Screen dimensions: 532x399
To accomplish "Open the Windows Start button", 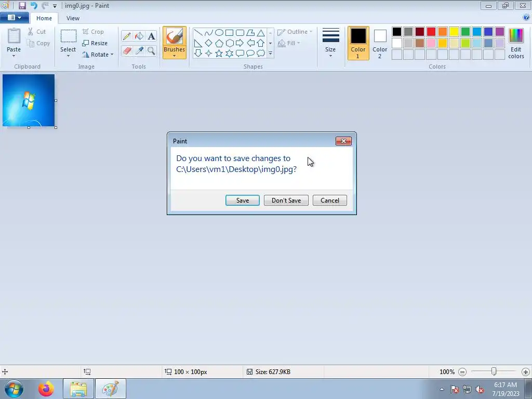I will click(14, 389).
